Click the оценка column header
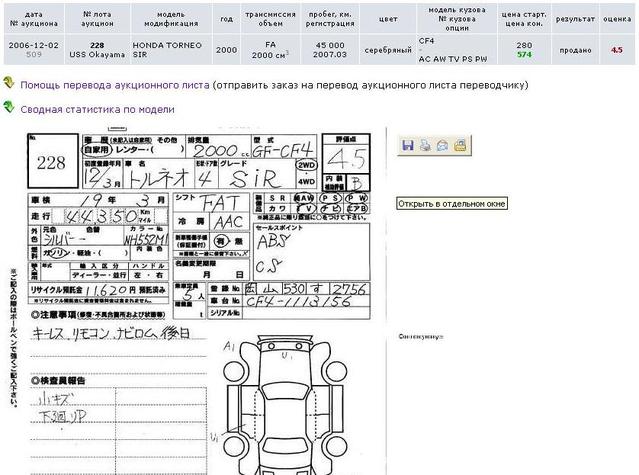The height and width of the screenshot is (475, 639). pyautogui.click(x=617, y=19)
